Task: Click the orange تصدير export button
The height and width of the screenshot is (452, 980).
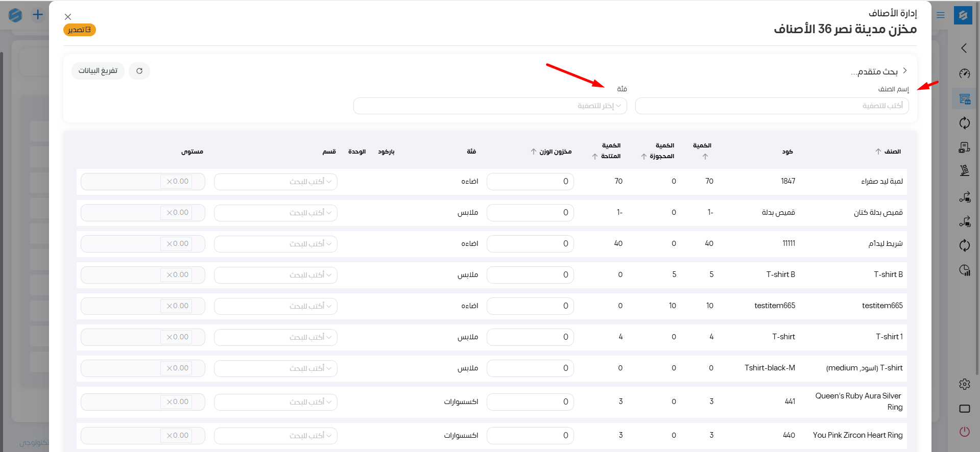Action: point(80,30)
